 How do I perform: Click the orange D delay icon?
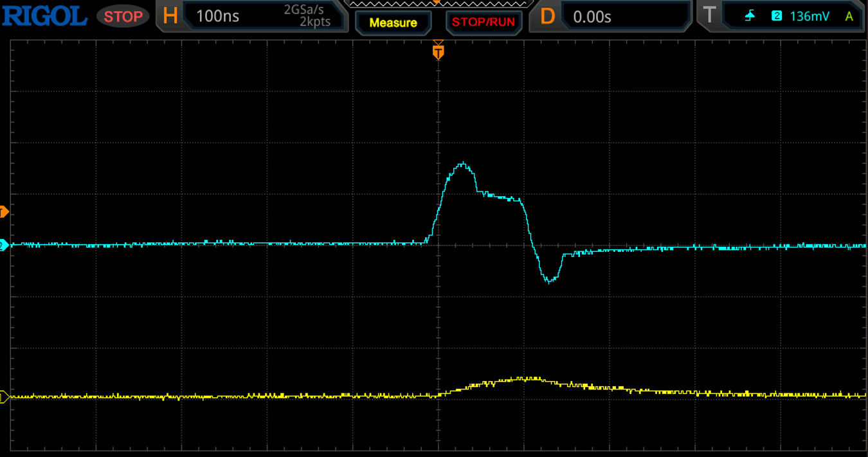pyautogui.click(x=547, y=16)
